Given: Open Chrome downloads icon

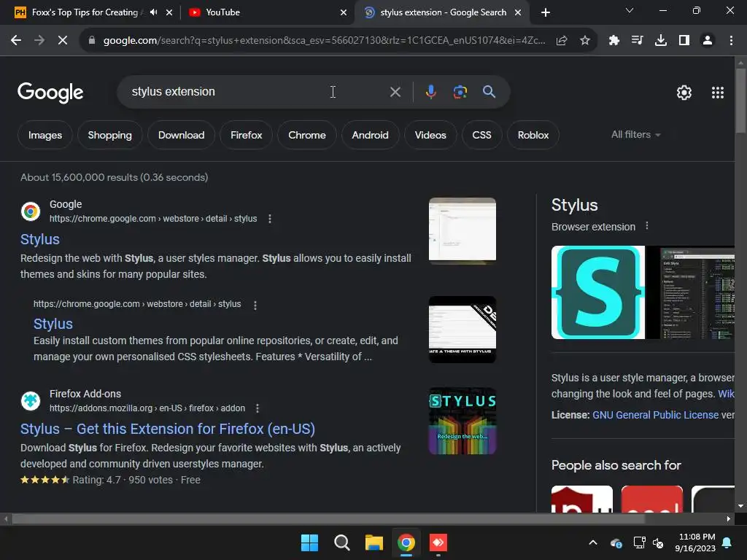Looking at the screenshot, I should click(660, 41).
